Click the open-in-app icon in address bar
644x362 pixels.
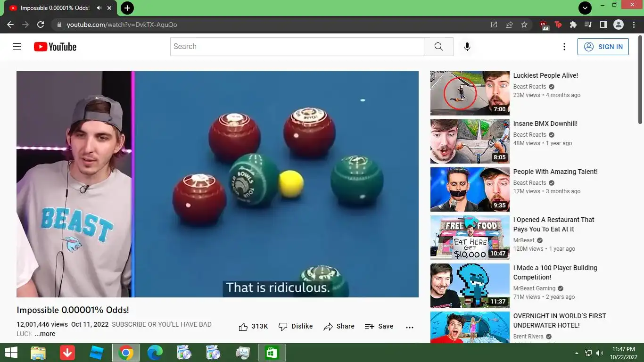[494, 25]
